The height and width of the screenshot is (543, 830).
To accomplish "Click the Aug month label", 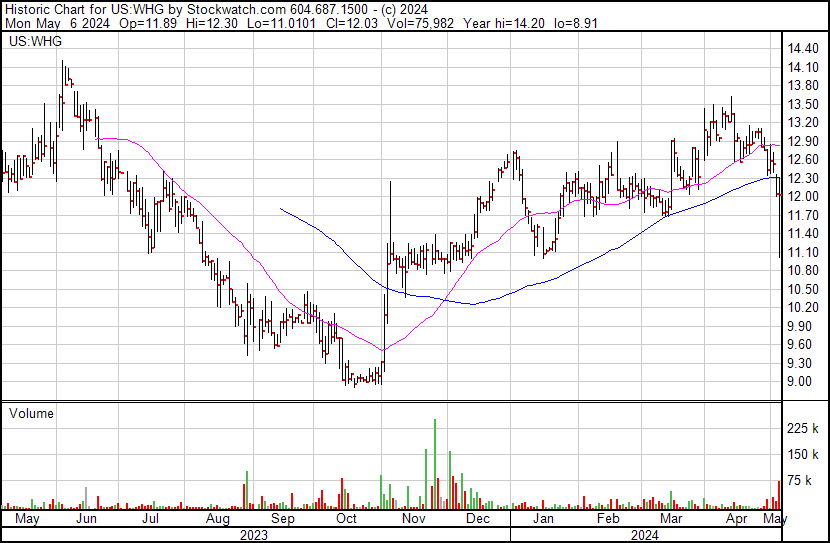I will click(x=218, y=519).
